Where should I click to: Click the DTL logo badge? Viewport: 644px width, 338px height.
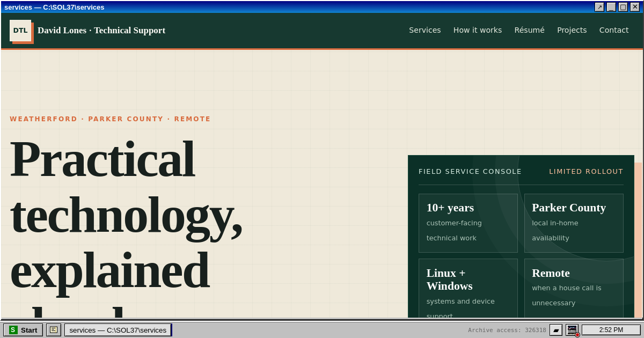click(x=20, y=31)
